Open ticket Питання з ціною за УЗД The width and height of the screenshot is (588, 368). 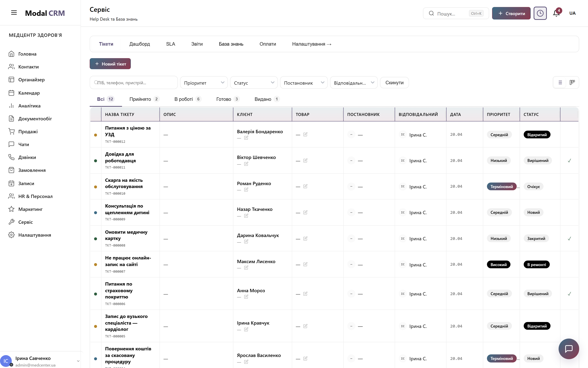click(x=128, y=131)
